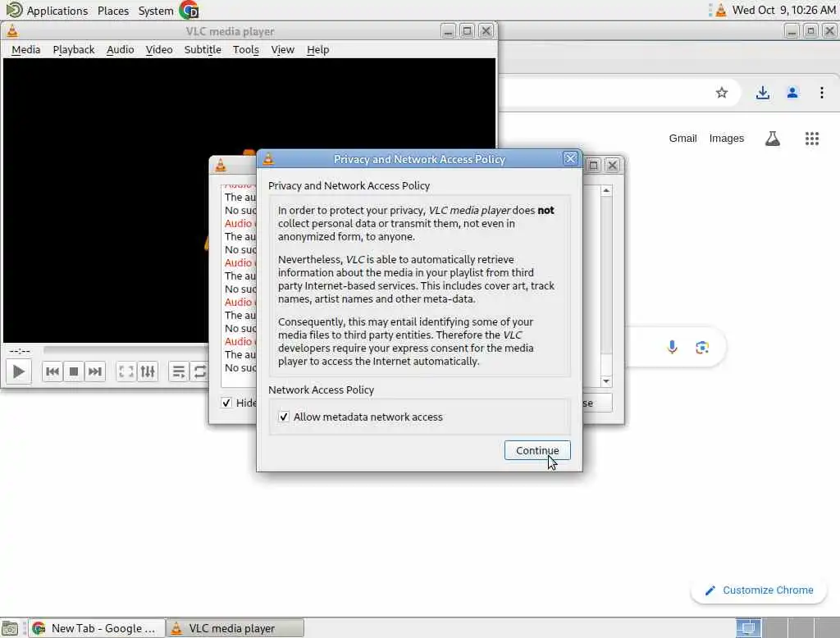Click the previous media button in VLC

coord(52,371)
